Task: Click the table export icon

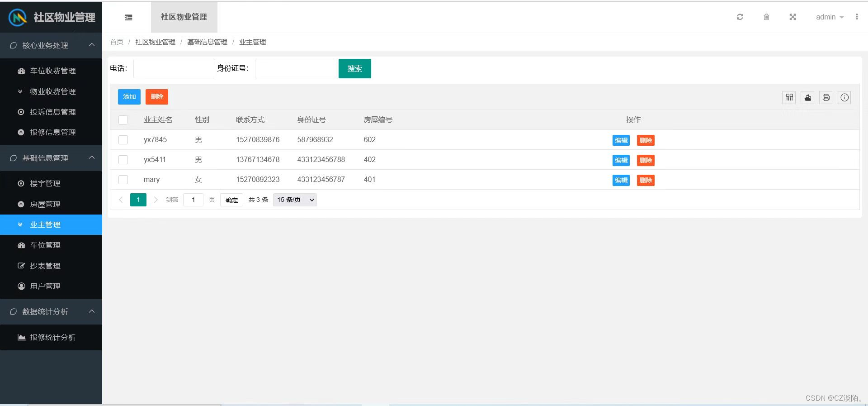Action: click(x=808, y=97)
